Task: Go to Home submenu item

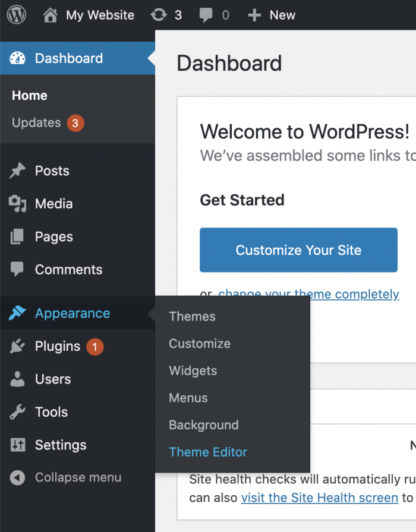Action: coord(30,96)
